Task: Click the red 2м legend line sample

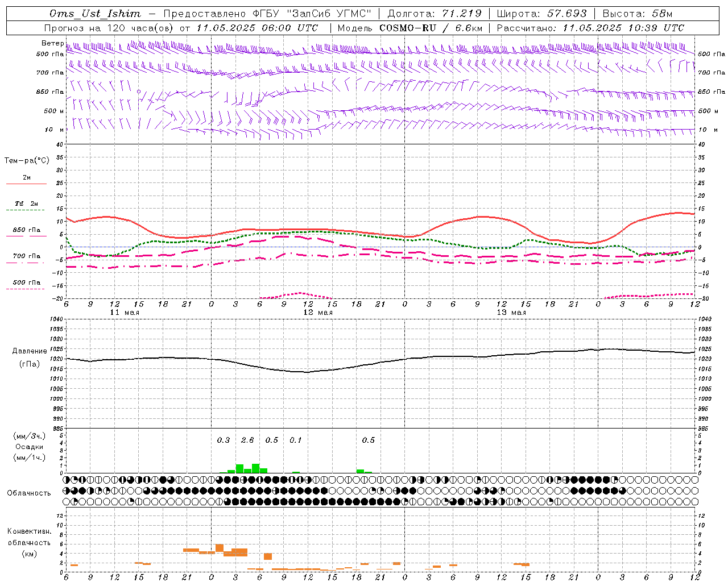Action: pyautogui.click(x=26, y=184)
